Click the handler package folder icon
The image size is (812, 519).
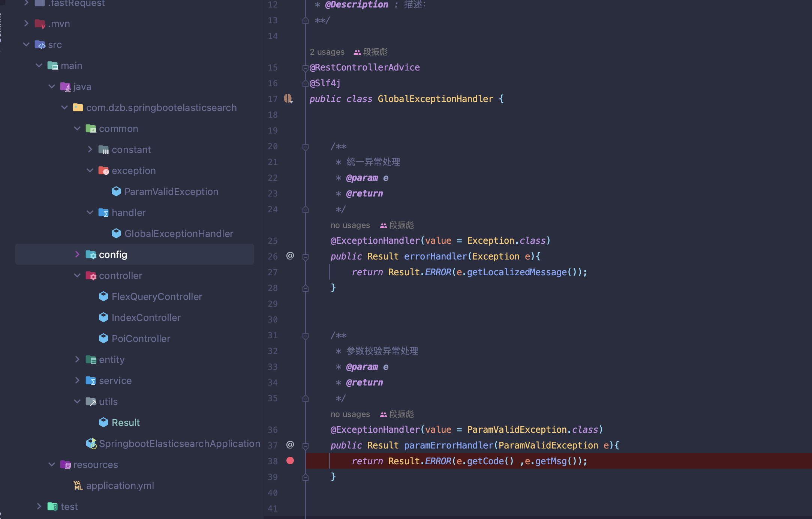tap(104, 213)
